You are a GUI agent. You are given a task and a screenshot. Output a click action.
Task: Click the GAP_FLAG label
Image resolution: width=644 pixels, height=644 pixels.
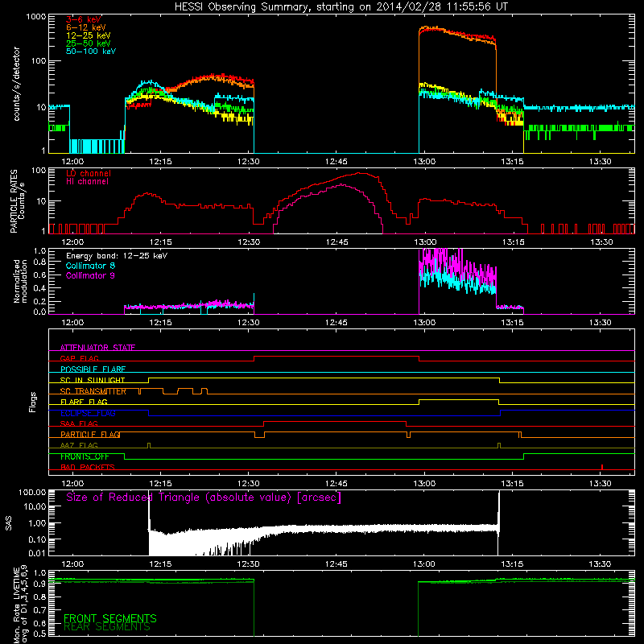80,358
